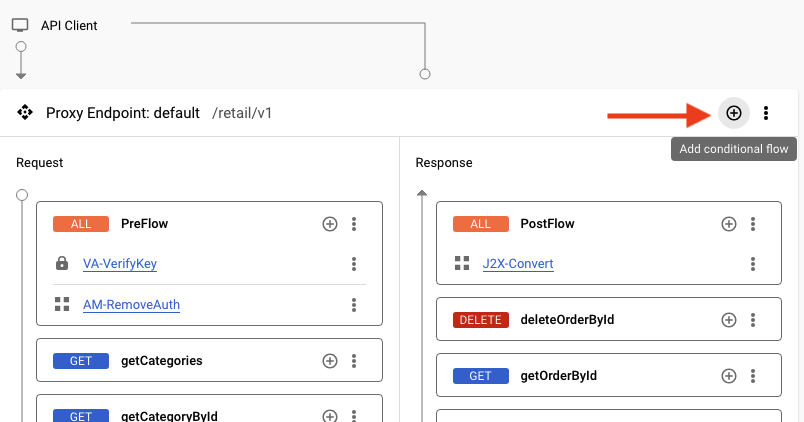The width and height of the screenshot is (804, 422).
Task: Open the VA-VerifyKey policy link
Action: 119,264
